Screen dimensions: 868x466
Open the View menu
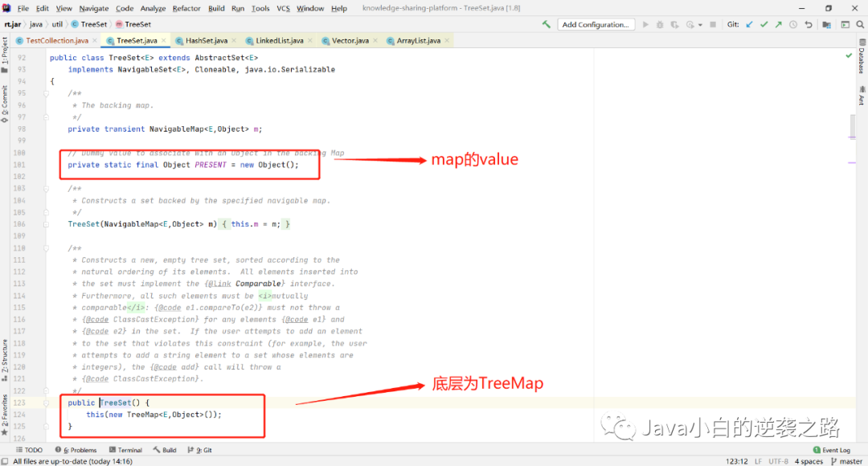(63, 8)
